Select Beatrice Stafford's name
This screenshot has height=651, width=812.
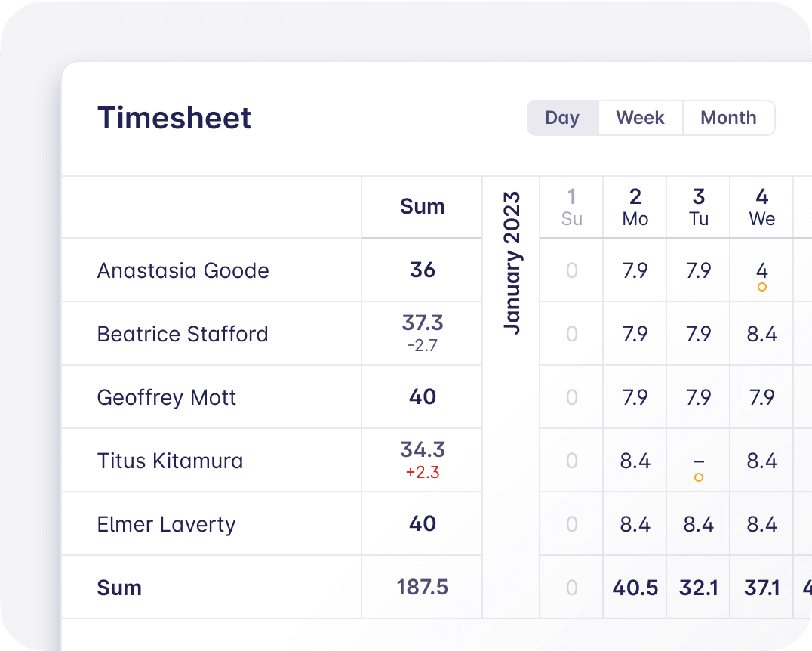183,334
